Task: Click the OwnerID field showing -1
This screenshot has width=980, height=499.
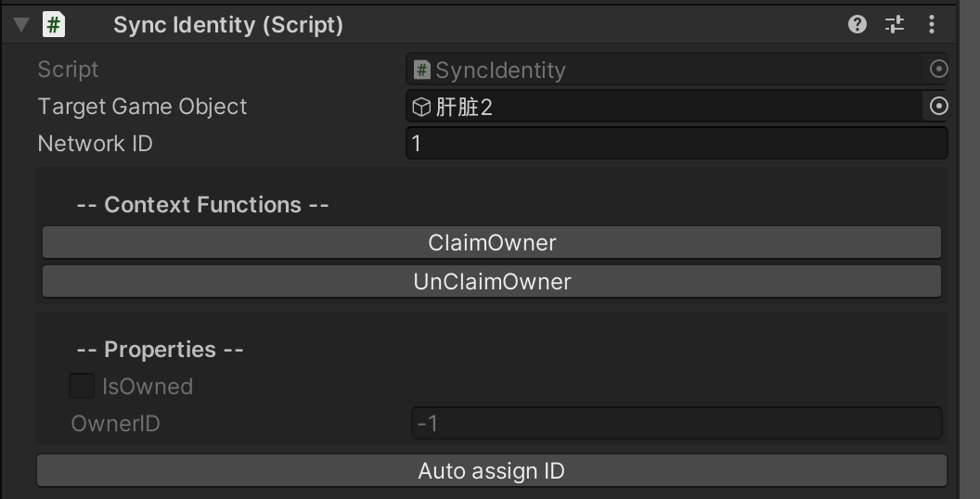Action: [677, 424]
